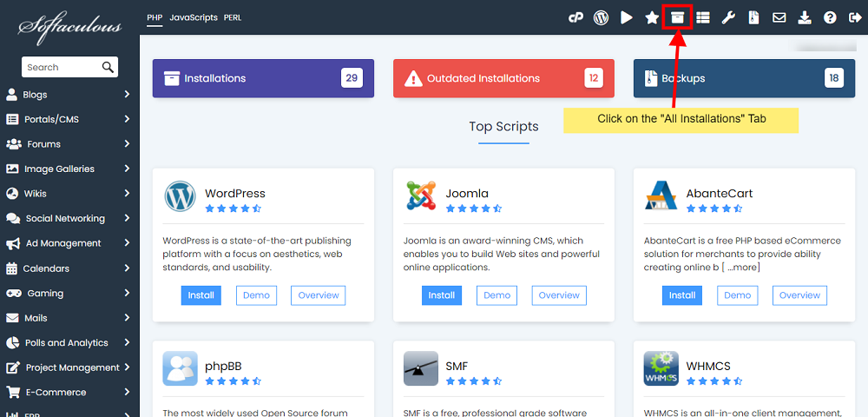The image size is (868, 417).
Task: Switch to the PERL tab
Action: pyautogui.click(x=233, y=17)
